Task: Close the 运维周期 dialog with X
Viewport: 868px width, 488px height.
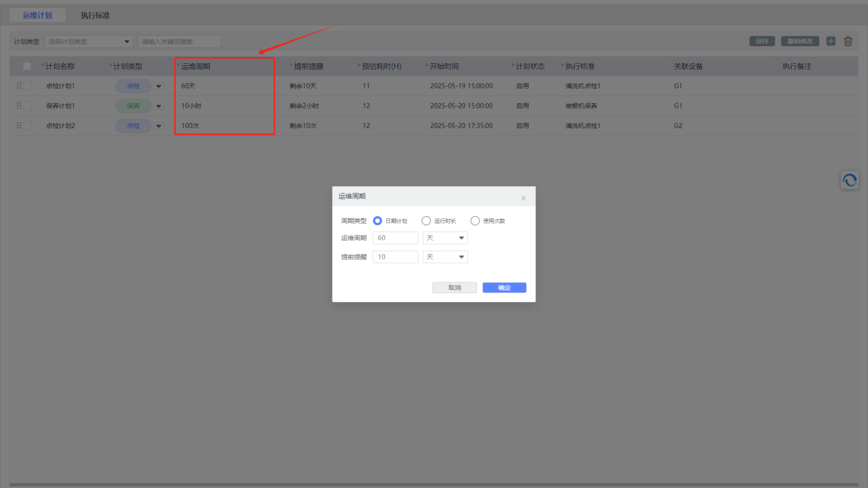Action: point(524,198)
